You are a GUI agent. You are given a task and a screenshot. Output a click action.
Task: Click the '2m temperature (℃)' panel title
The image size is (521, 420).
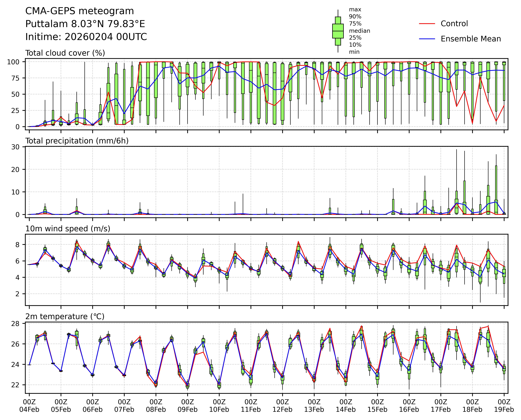(65, 316)
